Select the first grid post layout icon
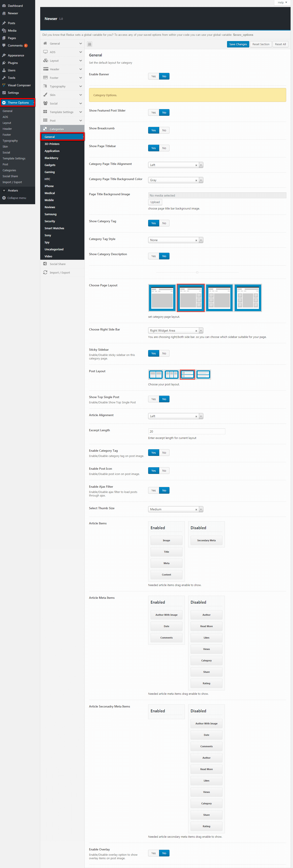293x868 pixels. (155, 374)
